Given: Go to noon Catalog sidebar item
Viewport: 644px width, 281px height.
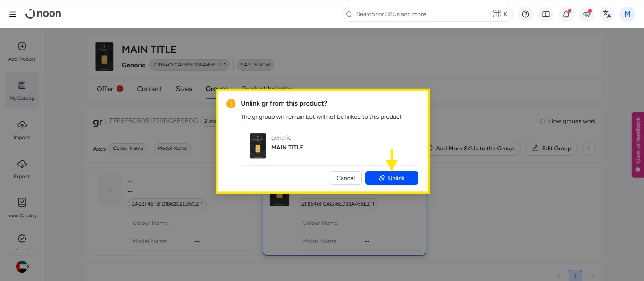Looking at the screenshot, I should [x=22, y=208].
